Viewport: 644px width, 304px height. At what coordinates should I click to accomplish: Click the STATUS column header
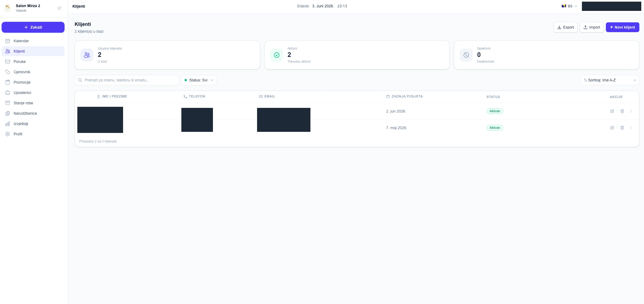click(x=493, y=97)
